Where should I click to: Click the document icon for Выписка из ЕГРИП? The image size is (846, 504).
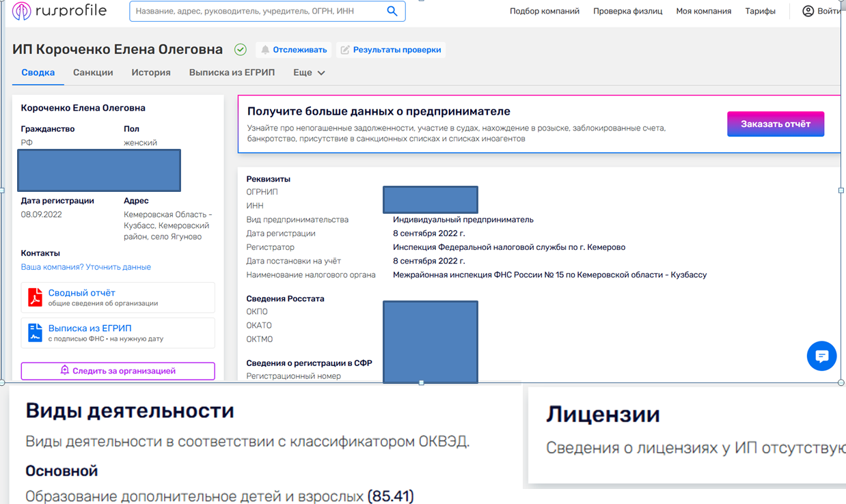click(x=35, y=333)
